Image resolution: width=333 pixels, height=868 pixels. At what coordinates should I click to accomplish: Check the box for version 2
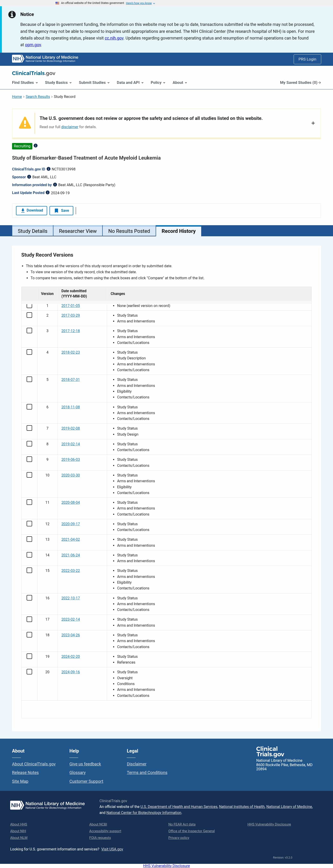(x=29, y=315)
